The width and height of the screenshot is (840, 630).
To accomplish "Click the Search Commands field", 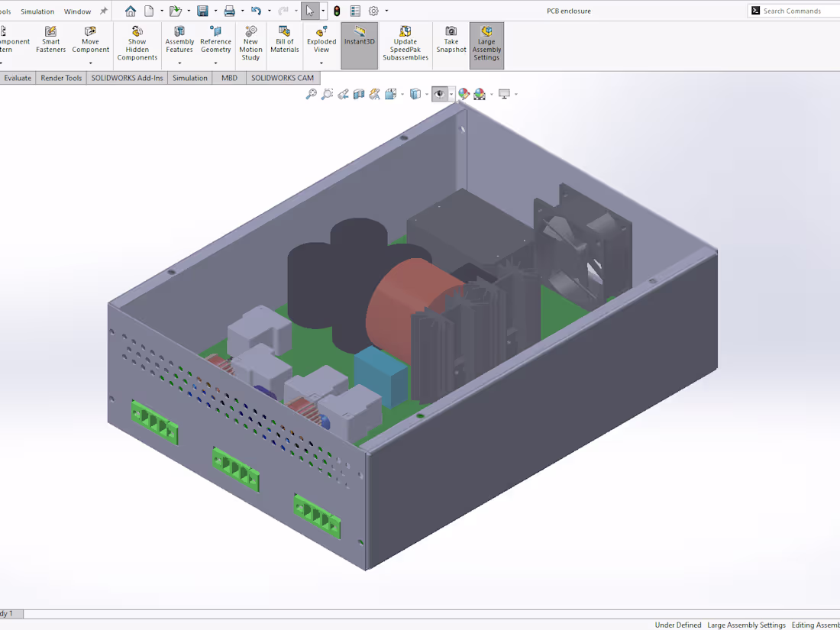I will 794,11.
